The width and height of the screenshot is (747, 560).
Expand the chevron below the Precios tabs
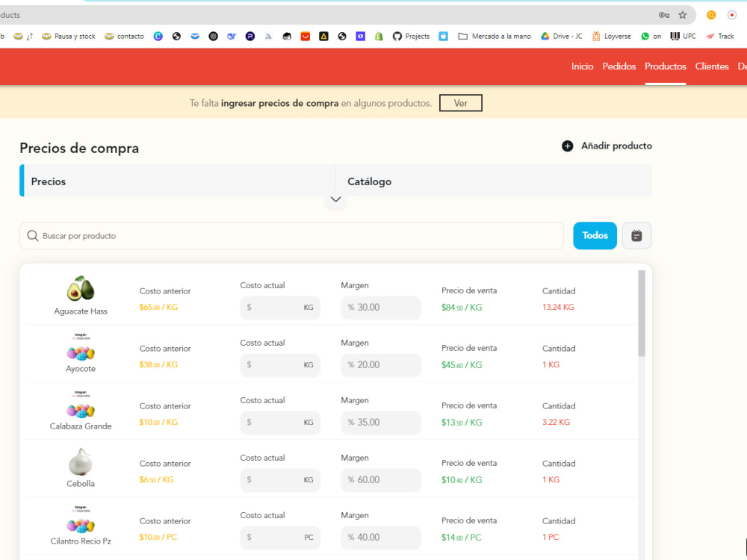coord(335,199)
